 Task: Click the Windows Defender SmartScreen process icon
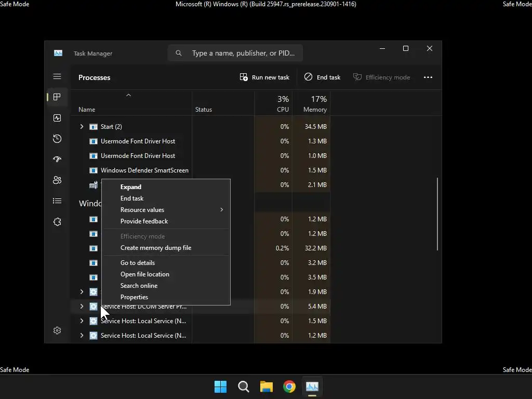click(94, 170)
